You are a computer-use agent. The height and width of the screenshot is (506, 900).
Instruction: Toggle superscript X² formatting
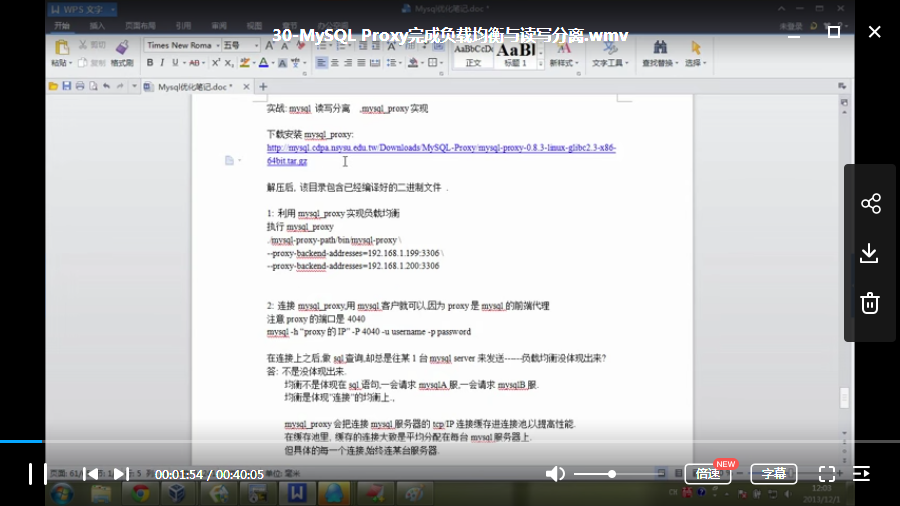(x=215, y=63)
